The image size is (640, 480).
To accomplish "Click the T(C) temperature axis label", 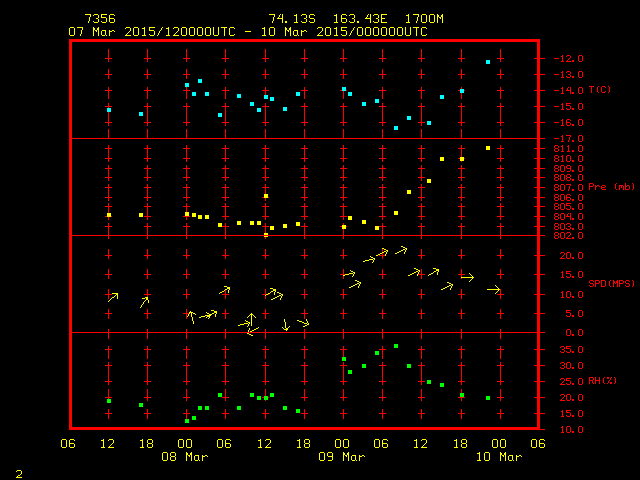I will coord(600,90).
